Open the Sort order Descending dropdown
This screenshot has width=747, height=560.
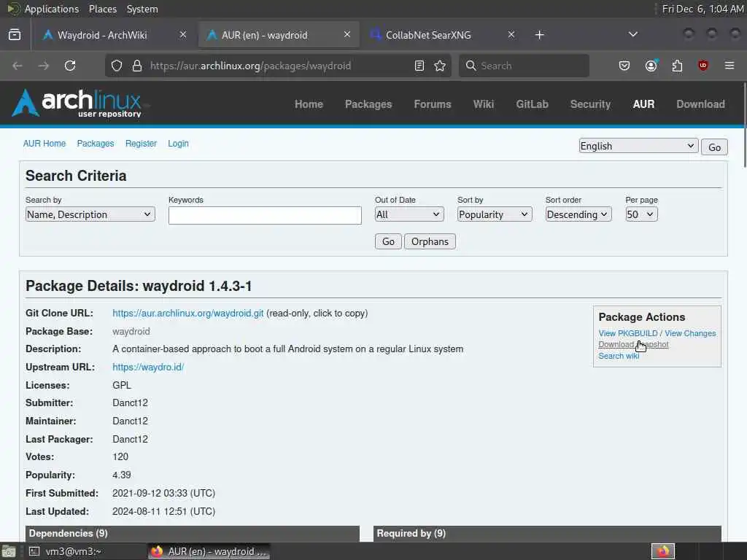pos(578,215)
